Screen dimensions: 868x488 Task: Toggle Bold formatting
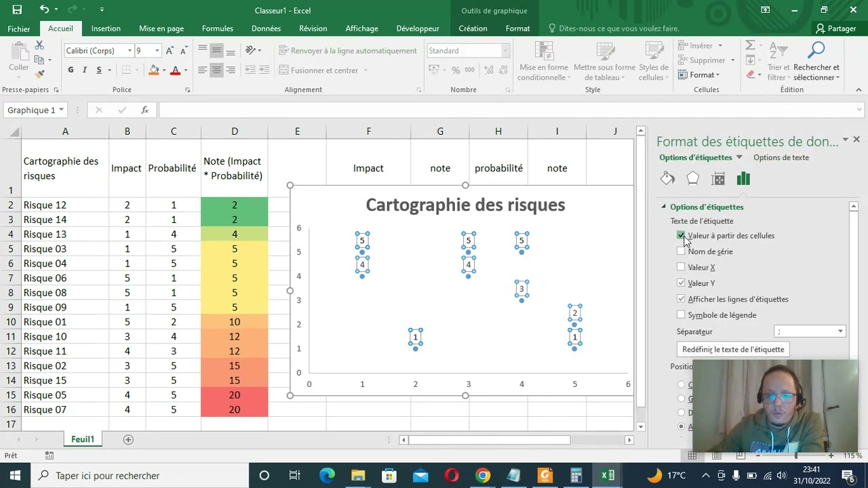71,70
